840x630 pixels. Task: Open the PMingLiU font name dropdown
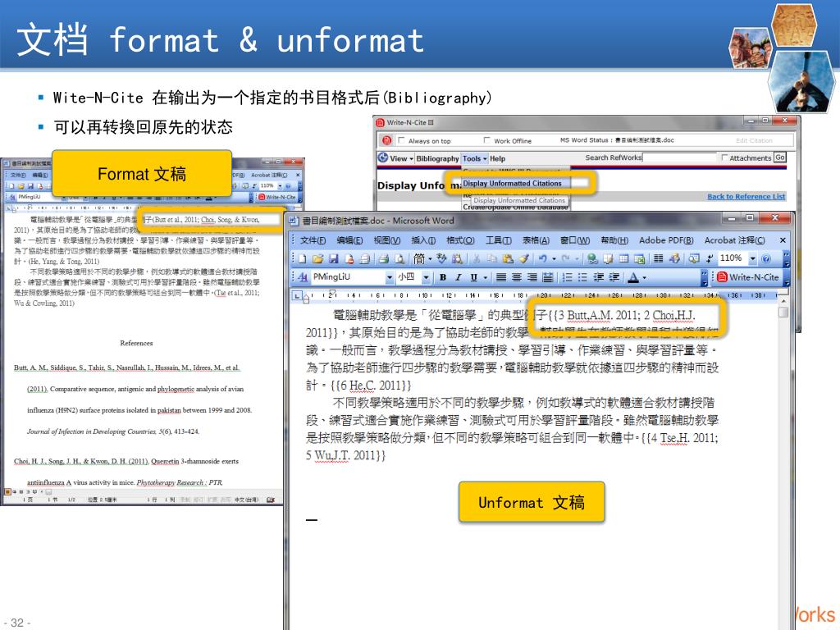pyautogui.click(x=390, y=277)
